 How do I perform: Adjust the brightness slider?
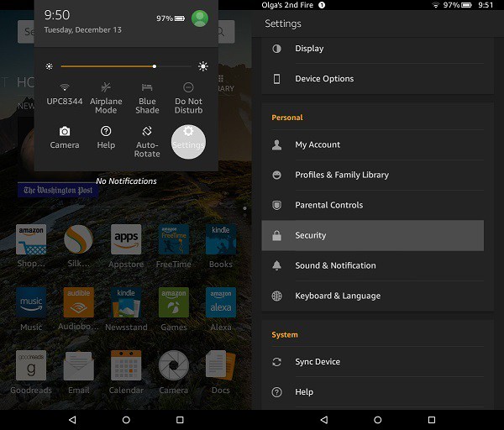tap(126, 66)
